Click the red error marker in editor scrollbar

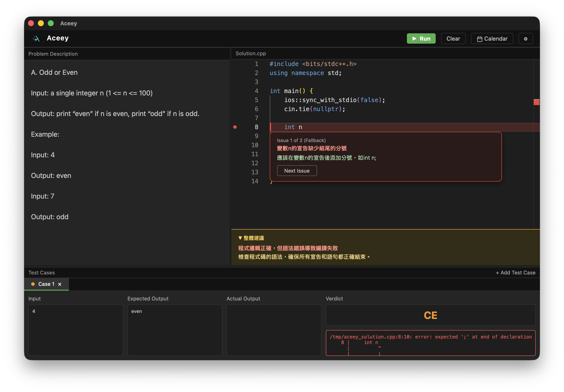pyautogui.click(x=536, y=102)
